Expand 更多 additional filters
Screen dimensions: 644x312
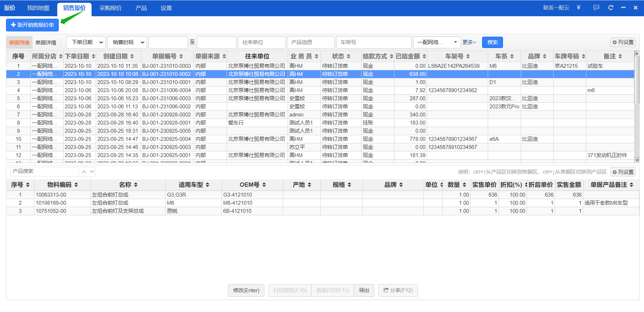(x=469, y=42)
